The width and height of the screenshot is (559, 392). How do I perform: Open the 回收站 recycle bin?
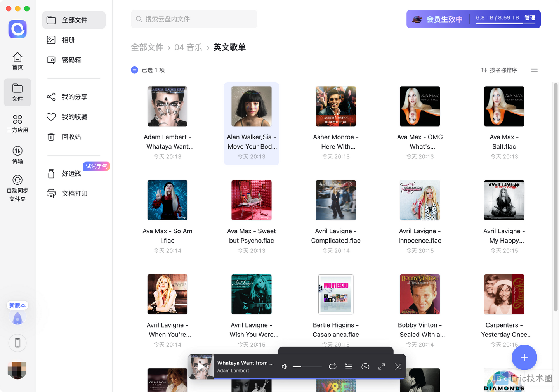pyautogui.click(x=71, y=137)
